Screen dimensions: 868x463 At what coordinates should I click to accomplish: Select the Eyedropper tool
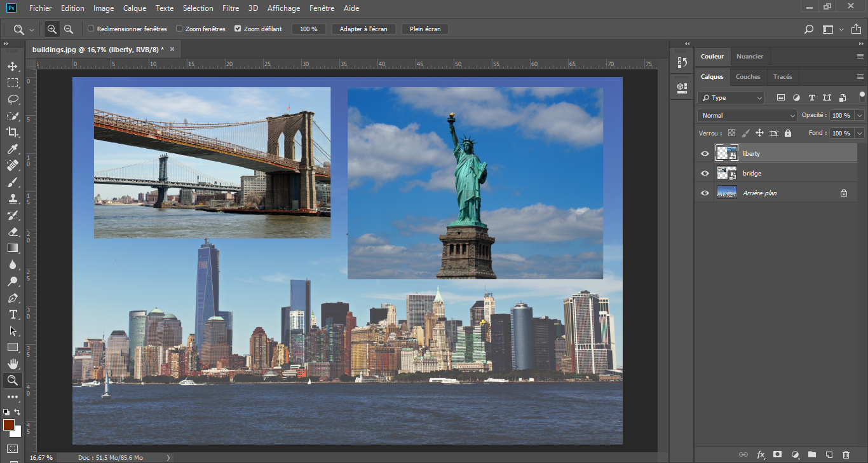pos(13,149)
